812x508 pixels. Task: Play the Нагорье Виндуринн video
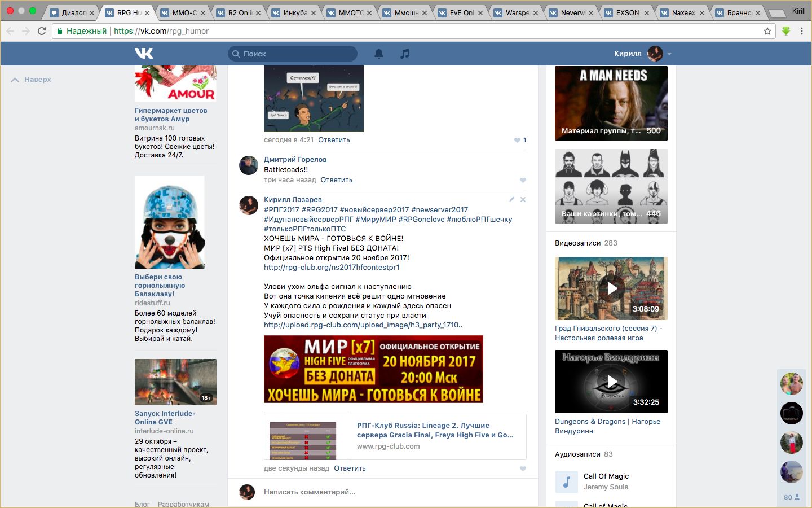click(611, 382)
